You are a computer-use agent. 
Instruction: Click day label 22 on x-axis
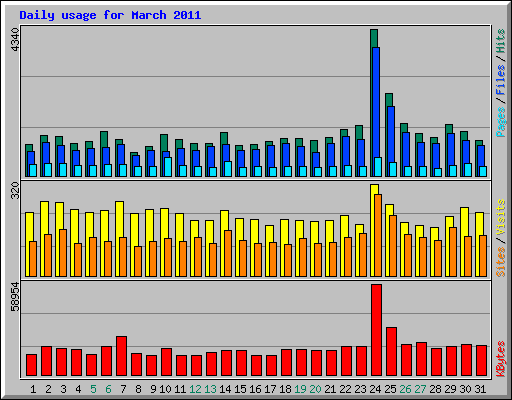point(345,389)
